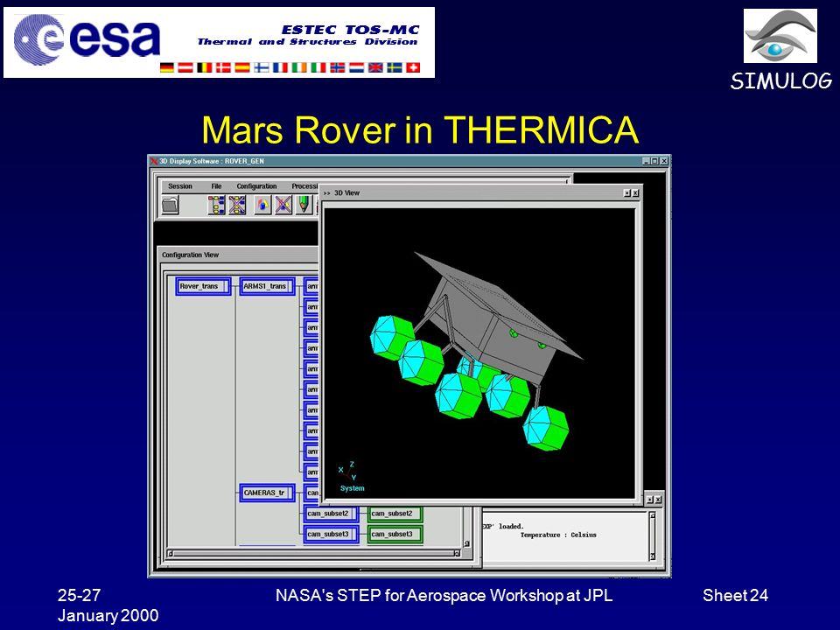
Task: Minimize the 3D Display Software window
Action: tap(646, 161)
